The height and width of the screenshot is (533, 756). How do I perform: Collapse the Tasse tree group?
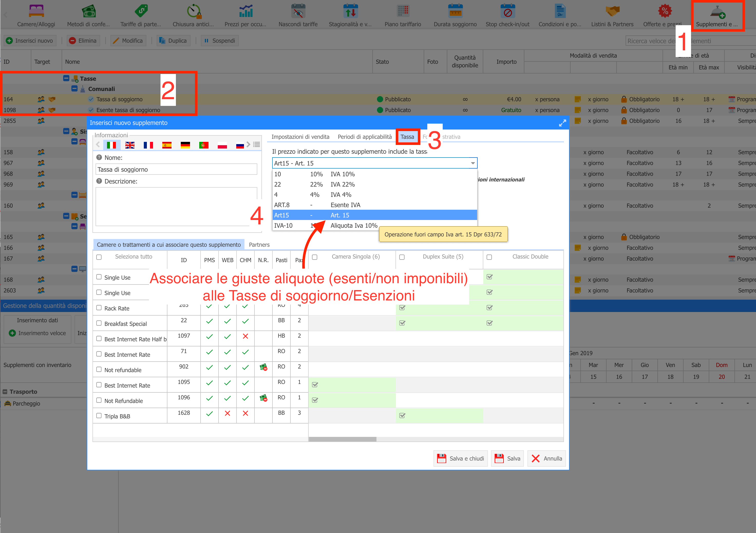click(66, 78)
